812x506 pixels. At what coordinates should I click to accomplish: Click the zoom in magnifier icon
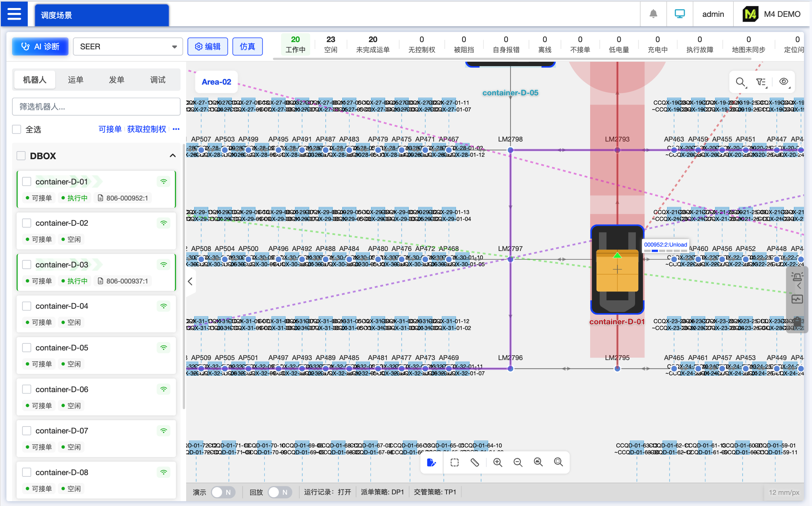497,463
